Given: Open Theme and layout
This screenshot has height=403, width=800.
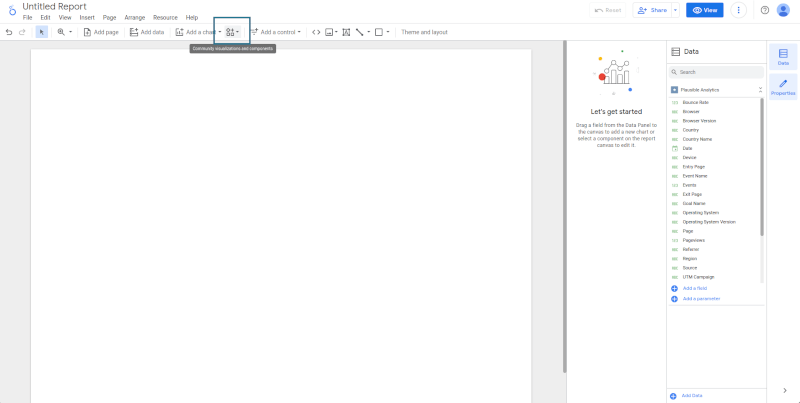Looking at the screenshot, I should (x=424, y=32).
